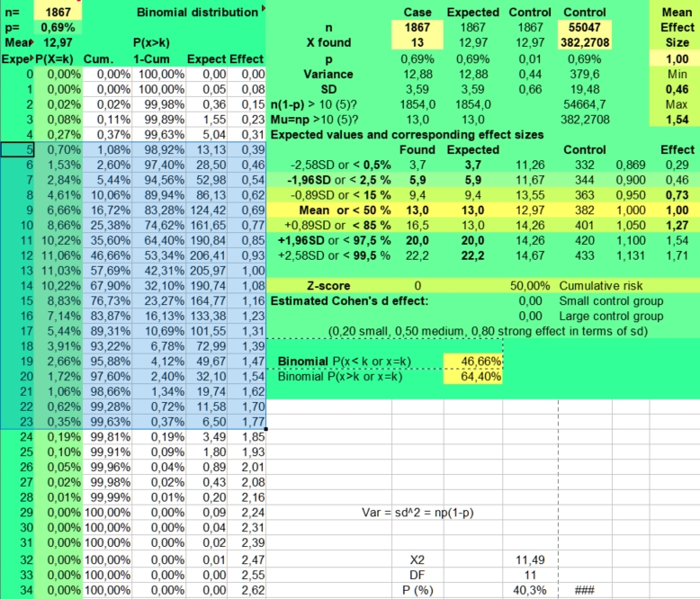Image resolution: width=700 pixels, height=599 pixels.
Task: Click the 205,97 expect cell
Action: 207,271
